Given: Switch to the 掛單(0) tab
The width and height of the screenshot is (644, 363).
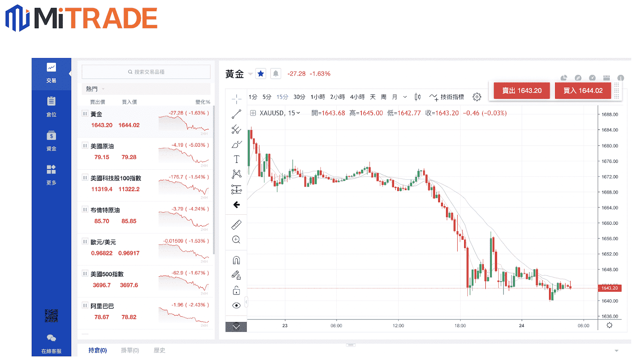Looking at the screenshot, I should (130, 351).
